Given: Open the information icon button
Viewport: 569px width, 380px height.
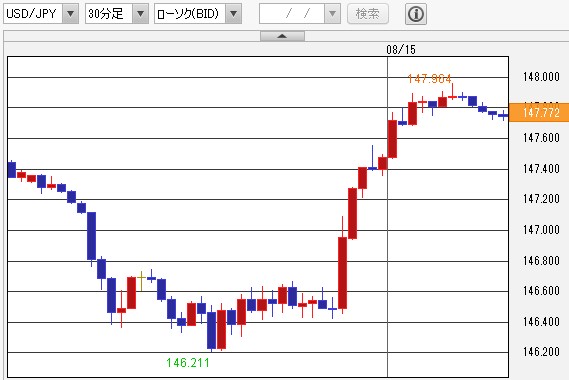Looking at the screenshot, I should pos(416,14).
